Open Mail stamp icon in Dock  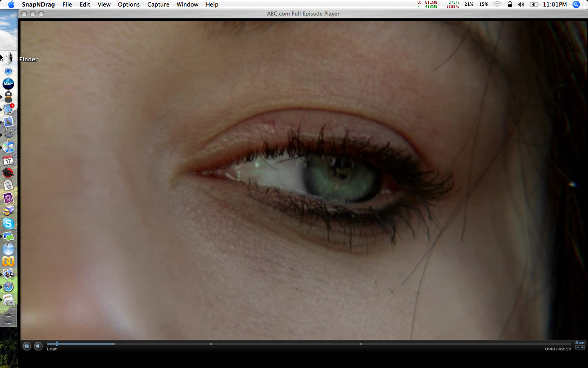click(x=9, y=122)
